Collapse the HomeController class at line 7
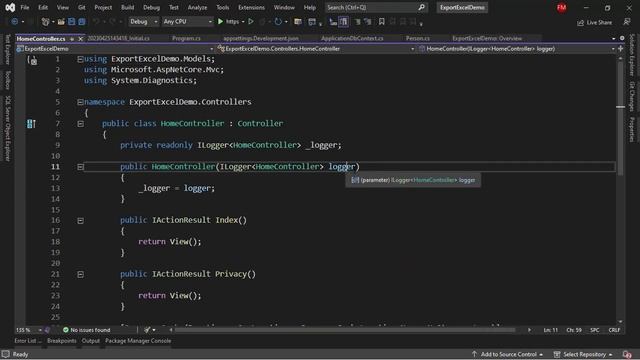Image resolution: width=640 pixels, height=360 pixels. pyautogui.click(x=80, y=124)
